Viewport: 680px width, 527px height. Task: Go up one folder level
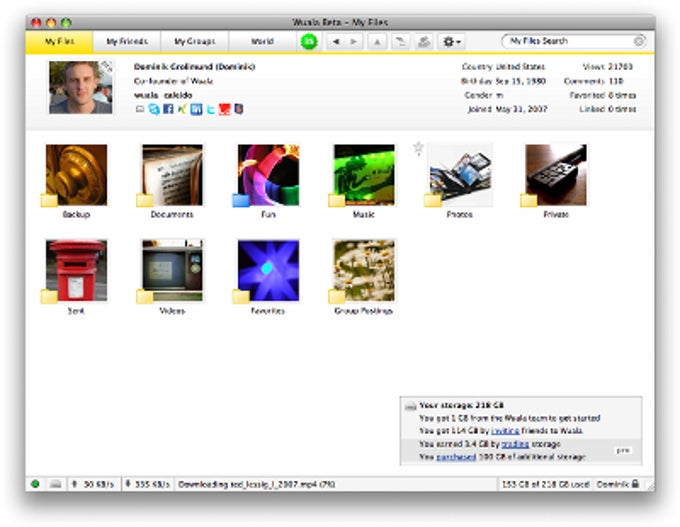(x=377, y=42)
